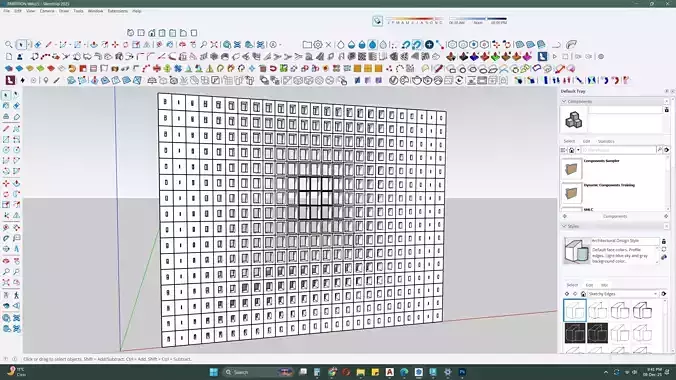Click the Zoom Extents icon in top toolbar
The image size is (676, 380).
(214, 44)
